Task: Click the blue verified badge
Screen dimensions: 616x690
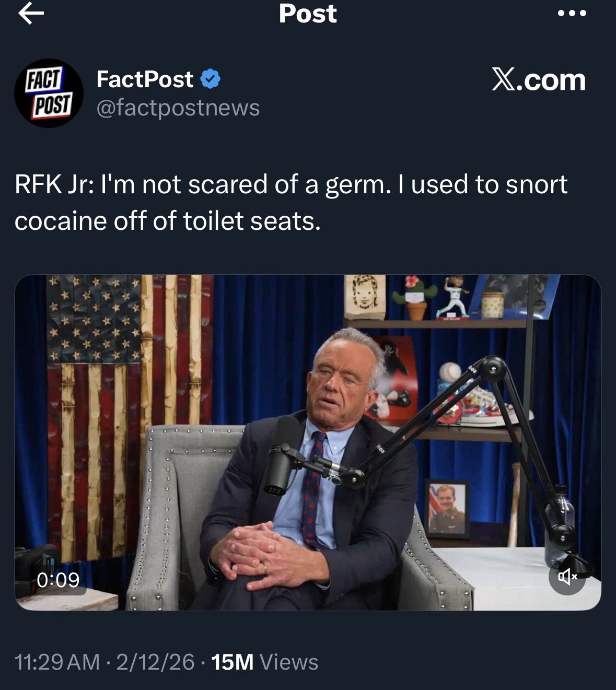Action: pos(210,79)
